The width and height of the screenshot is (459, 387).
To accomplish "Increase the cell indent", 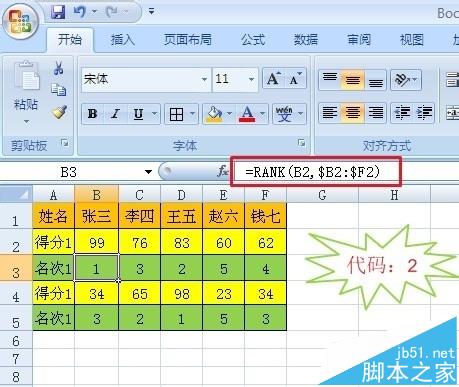I will (x=424, y=113).
